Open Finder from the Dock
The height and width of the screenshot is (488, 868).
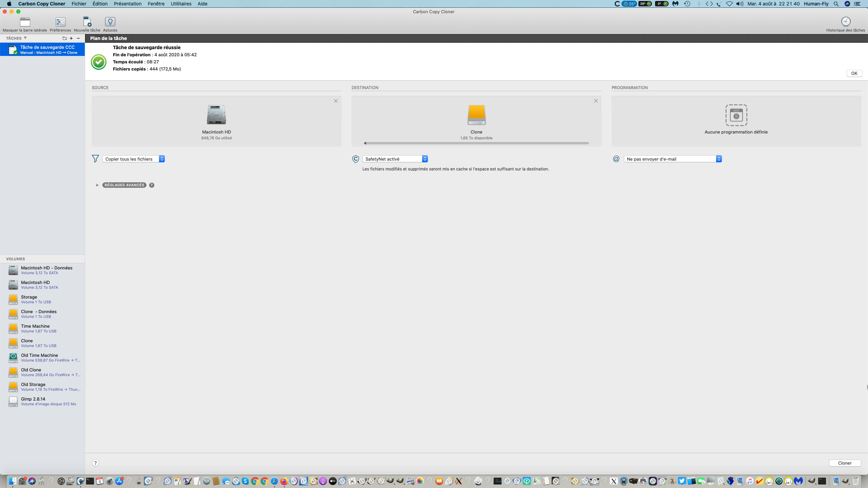pyautogui.click(x=13, y=481)
